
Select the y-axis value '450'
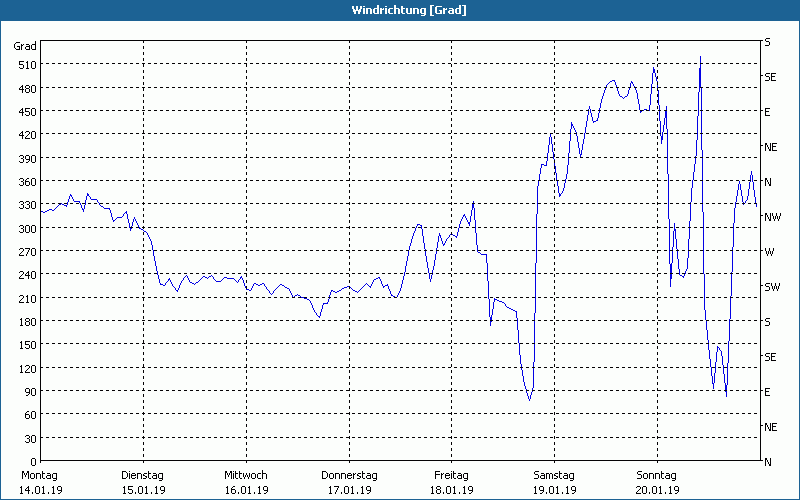[x=28, y=112]
